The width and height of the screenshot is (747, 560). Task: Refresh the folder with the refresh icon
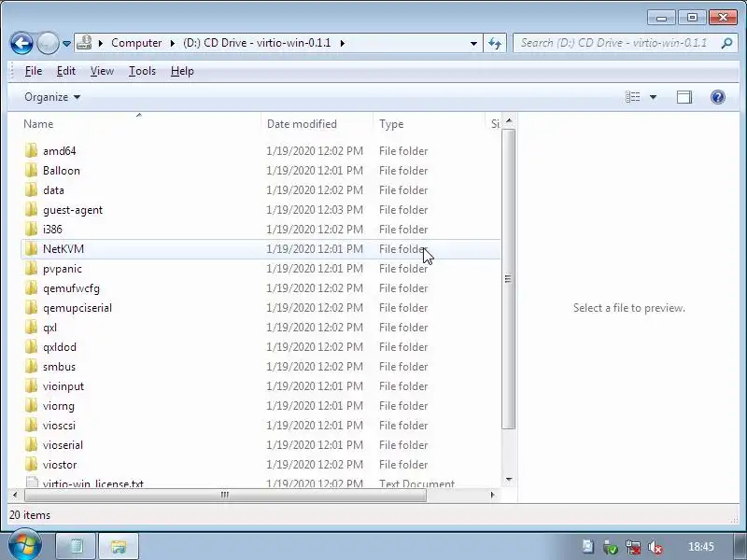(495, 43)
